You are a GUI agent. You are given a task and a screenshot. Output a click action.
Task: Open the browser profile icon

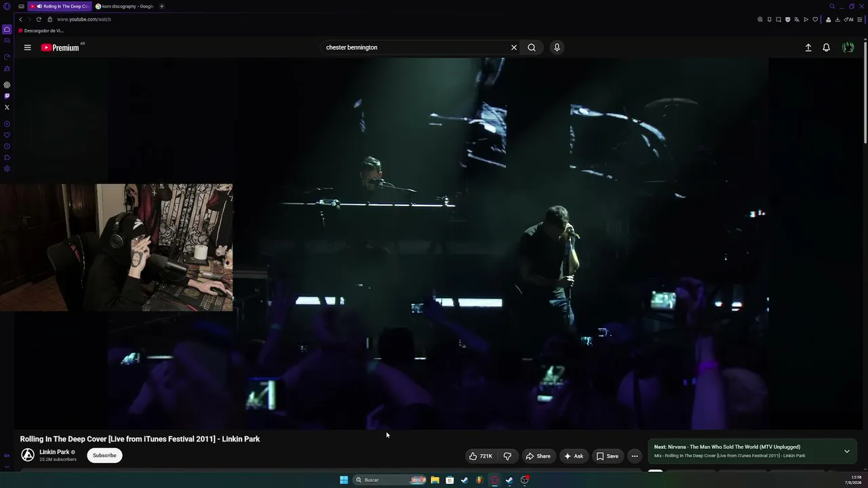click(x=829, y=19)
